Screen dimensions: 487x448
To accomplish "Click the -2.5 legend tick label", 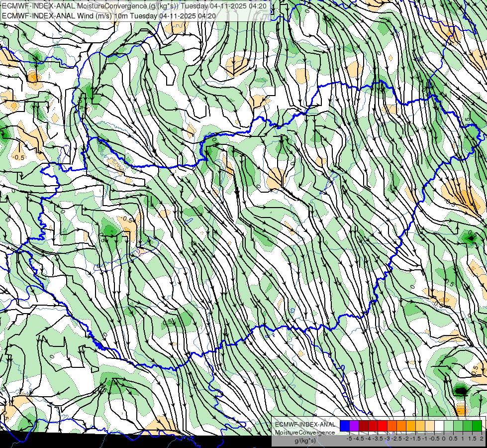I will click(396, 439).
